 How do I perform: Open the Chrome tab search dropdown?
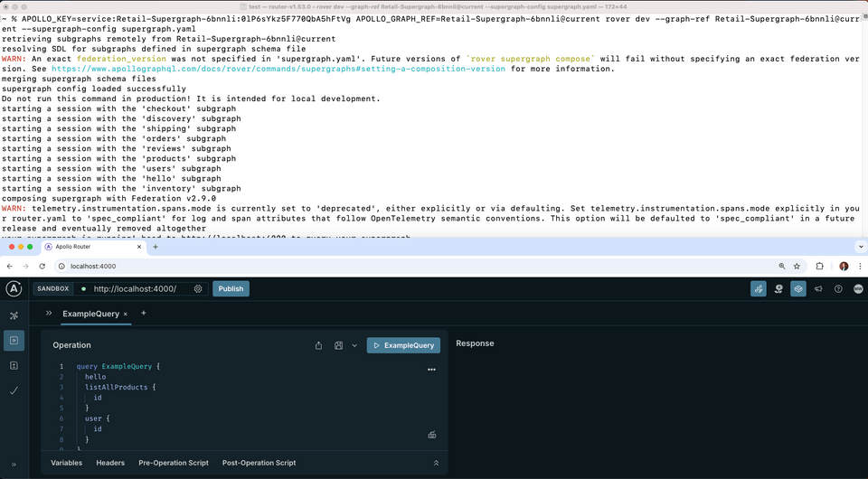(860, 247)
